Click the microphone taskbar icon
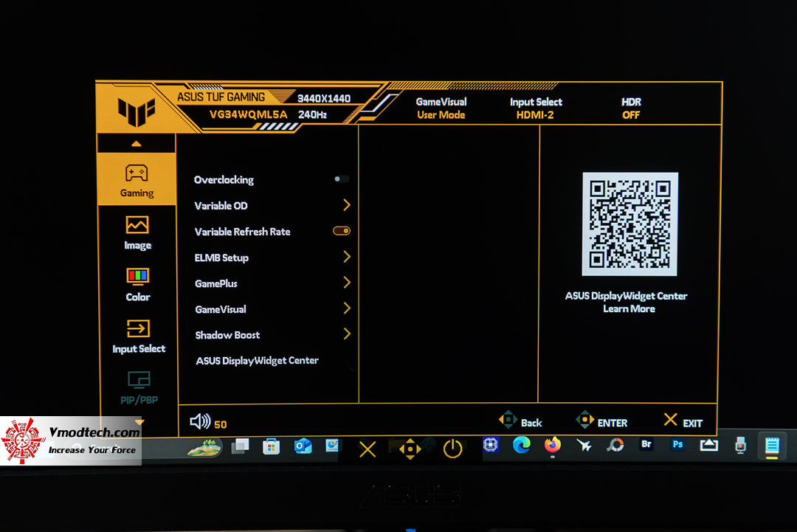 point(741,445)
